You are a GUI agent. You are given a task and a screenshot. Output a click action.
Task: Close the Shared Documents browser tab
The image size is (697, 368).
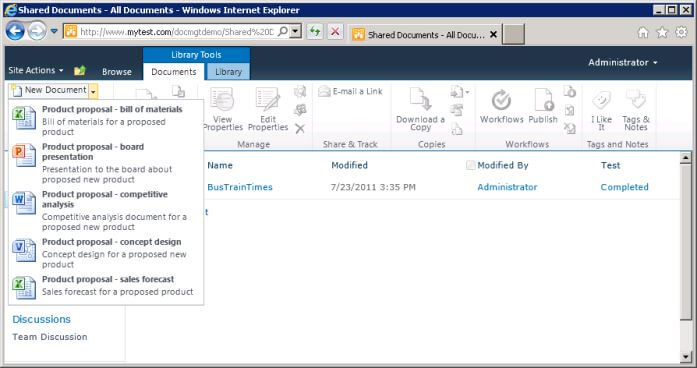click(493, 34)
